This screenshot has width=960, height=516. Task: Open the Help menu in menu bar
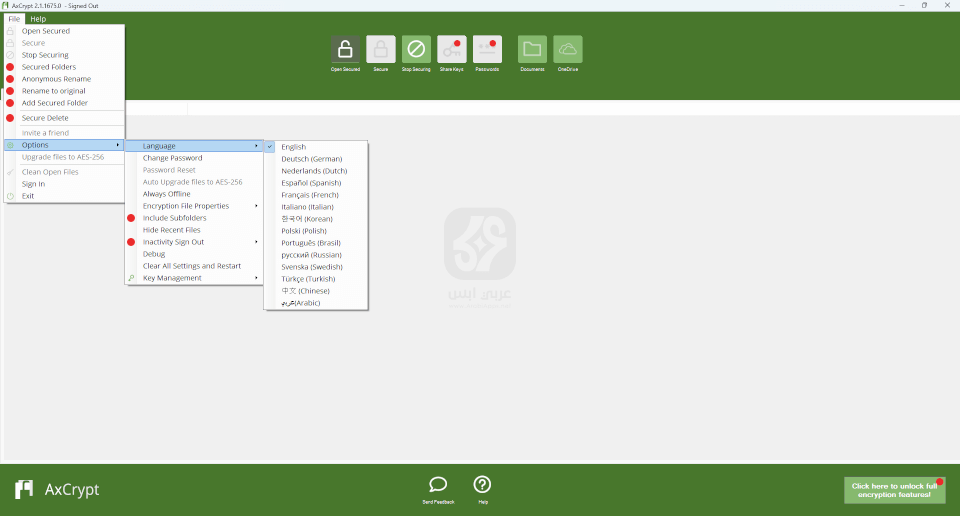[38, 19]
